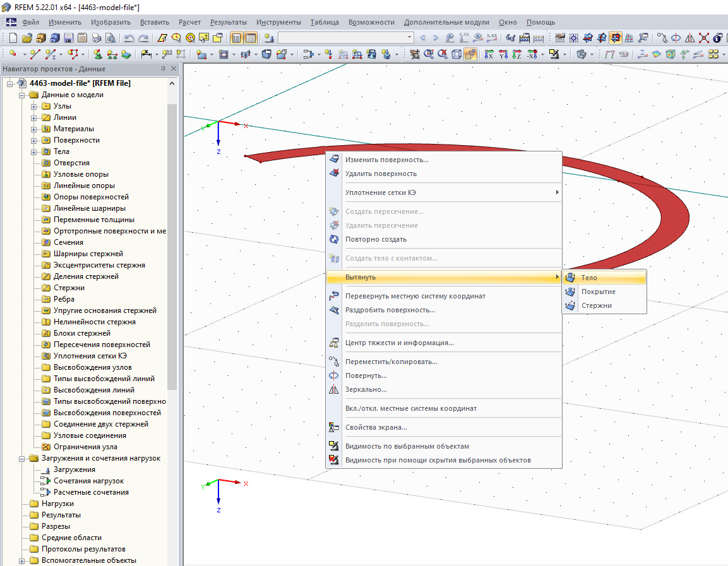728x566 pixels.
Task: Pin the project navigator panel
Action: tap(163, 69)
